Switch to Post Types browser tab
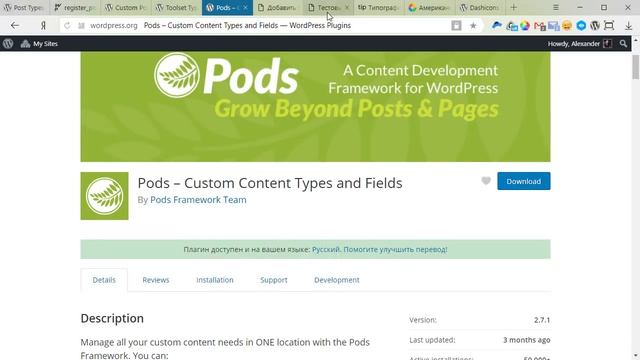 [x=24, y=7]
